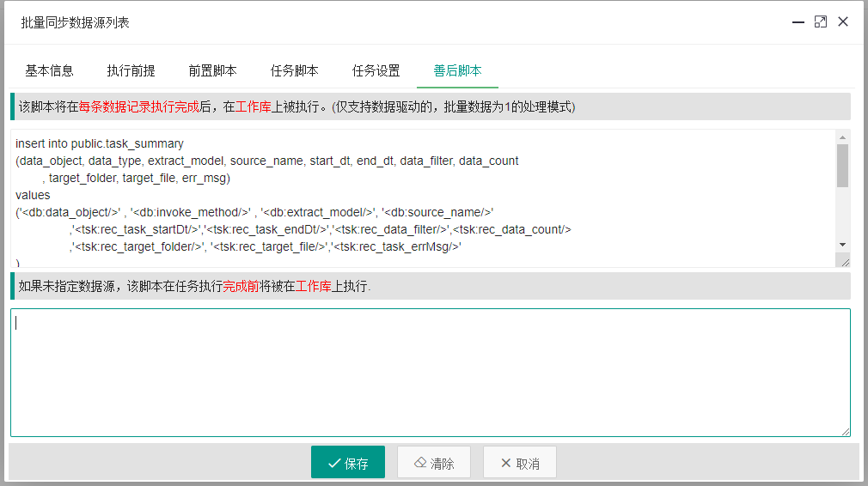This screenshot has height=486, width=868.
Task: Focus the empty lower script textarea
Action: [430, 373]
